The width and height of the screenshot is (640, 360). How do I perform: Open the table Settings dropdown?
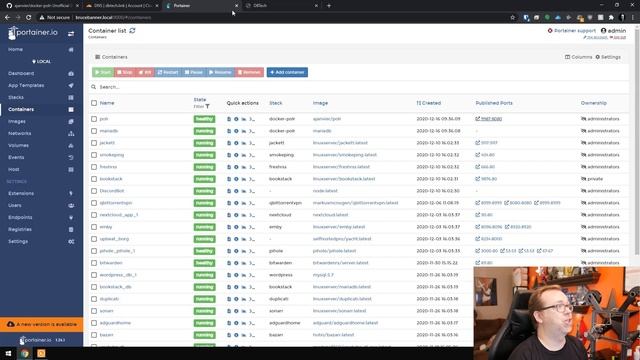pos(608,57)
